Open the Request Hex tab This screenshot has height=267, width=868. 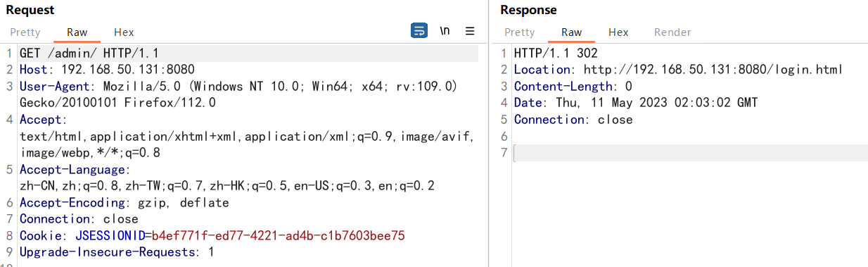click(x=124, y=32)
